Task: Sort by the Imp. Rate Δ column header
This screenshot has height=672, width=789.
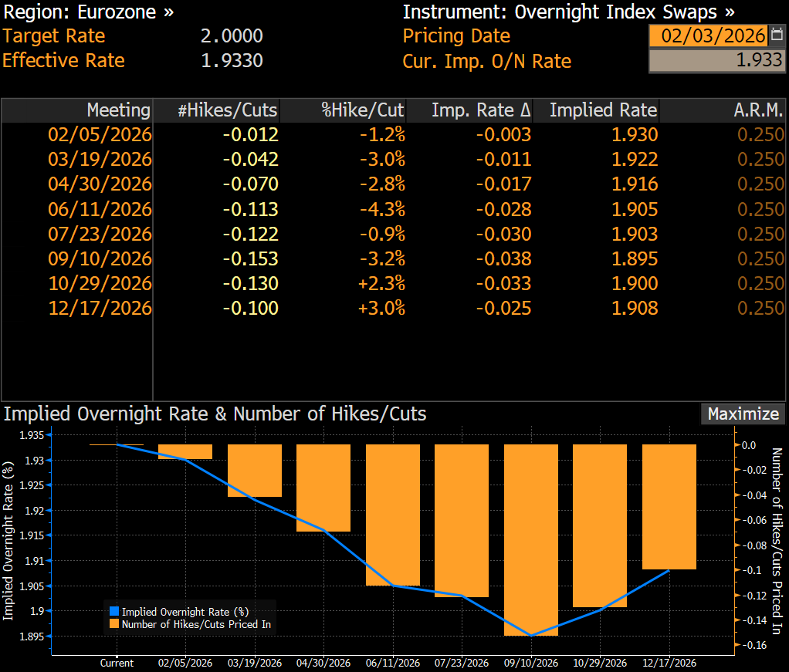Action: (x=470, y=110)
